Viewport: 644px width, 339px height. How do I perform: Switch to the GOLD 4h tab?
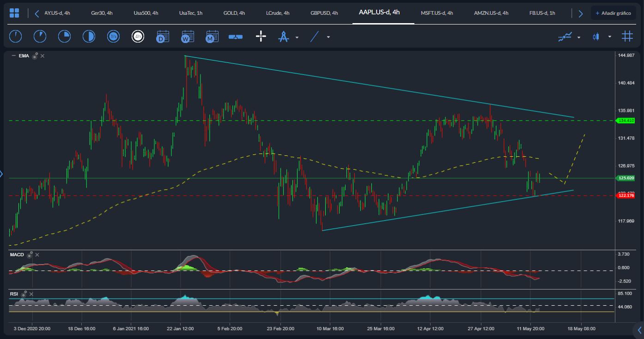(x=234, y=13)
